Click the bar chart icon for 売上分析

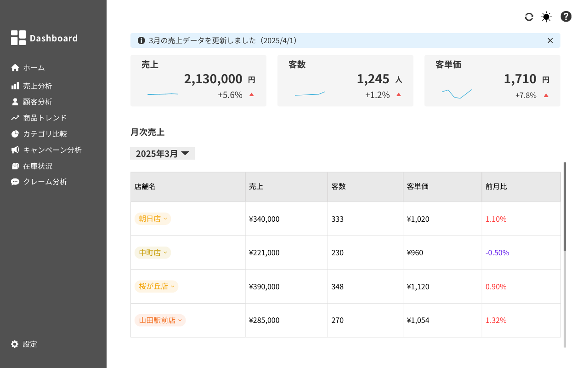pyautogui.click(x=15, y=86)
